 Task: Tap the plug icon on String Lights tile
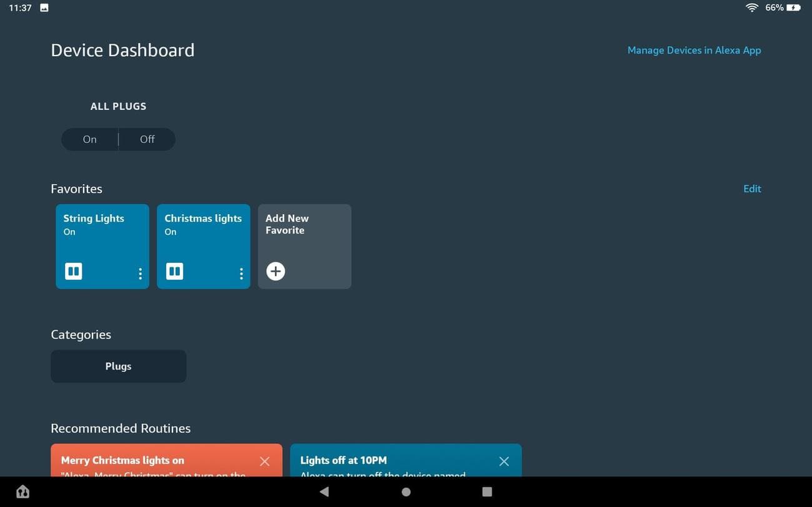click(73, 271)
